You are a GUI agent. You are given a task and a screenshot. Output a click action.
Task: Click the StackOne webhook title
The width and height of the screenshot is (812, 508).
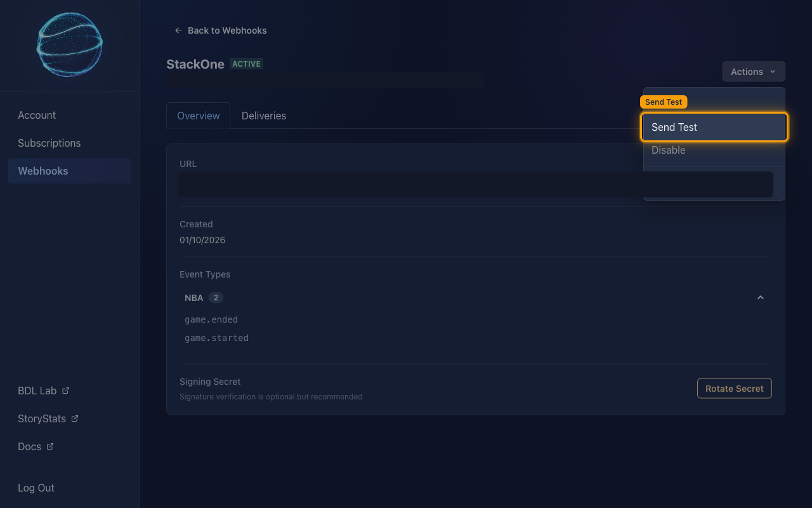195,64
